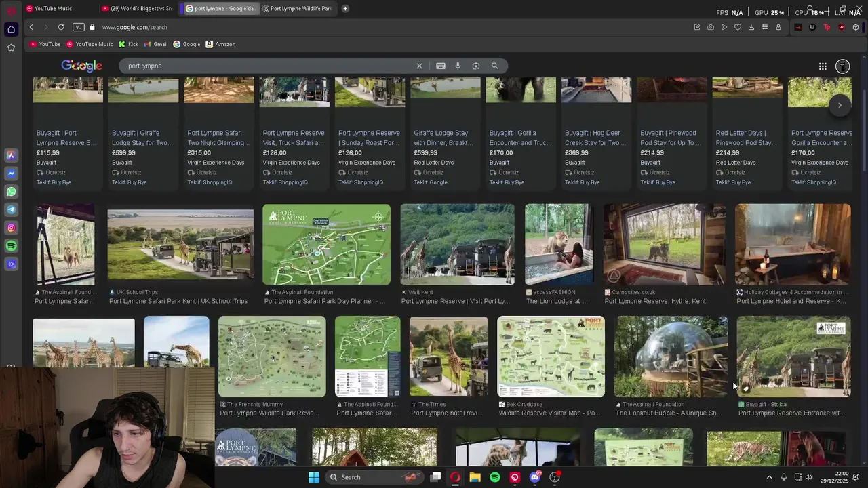
Task: Open the Amazon bookmark
Action: (220, 44)
